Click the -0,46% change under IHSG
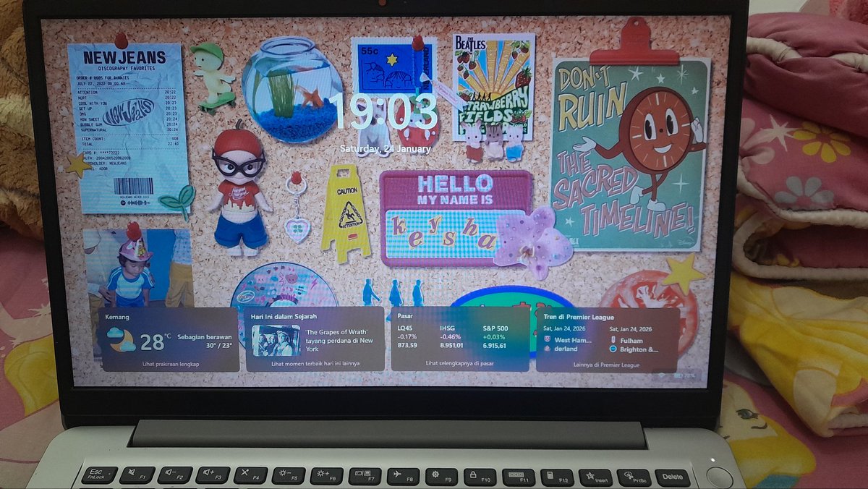This screenshot has width=868, height=489. coord(451,336)
